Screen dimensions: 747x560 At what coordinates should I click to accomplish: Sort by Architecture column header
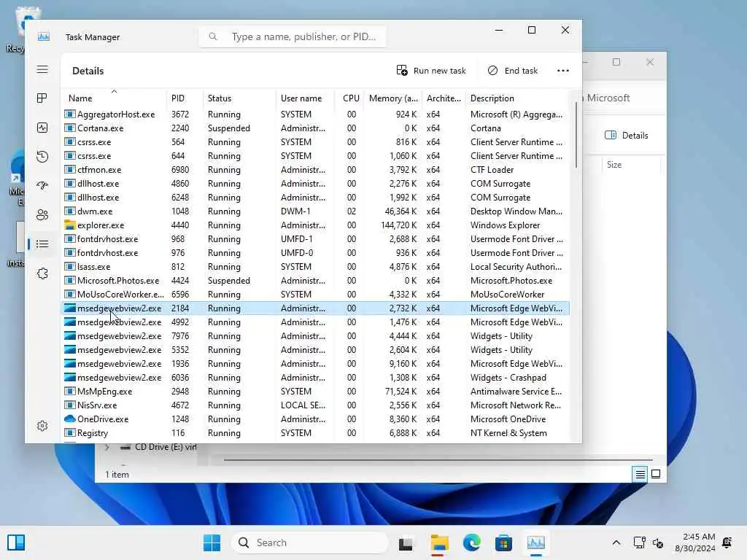[x=444, y=98]
